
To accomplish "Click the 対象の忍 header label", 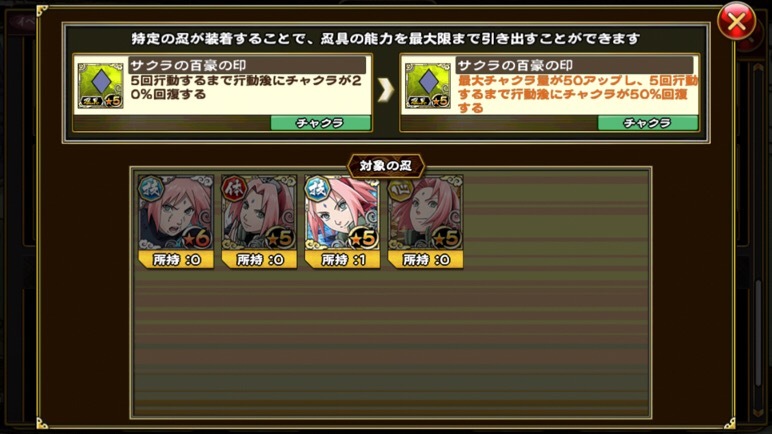I will [x=386, y=166].
